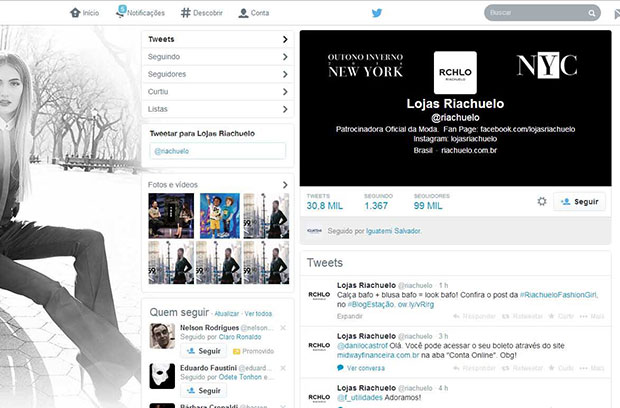Follow Lojas Riachuelo with Seguir button
Viewport: 620px width, 408px height.
[x=579, y=202]
